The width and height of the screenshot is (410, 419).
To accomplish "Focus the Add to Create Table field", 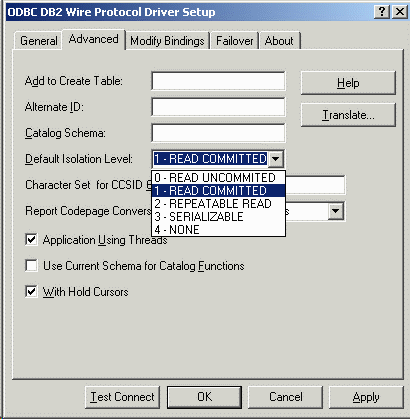I will [218, 81].
